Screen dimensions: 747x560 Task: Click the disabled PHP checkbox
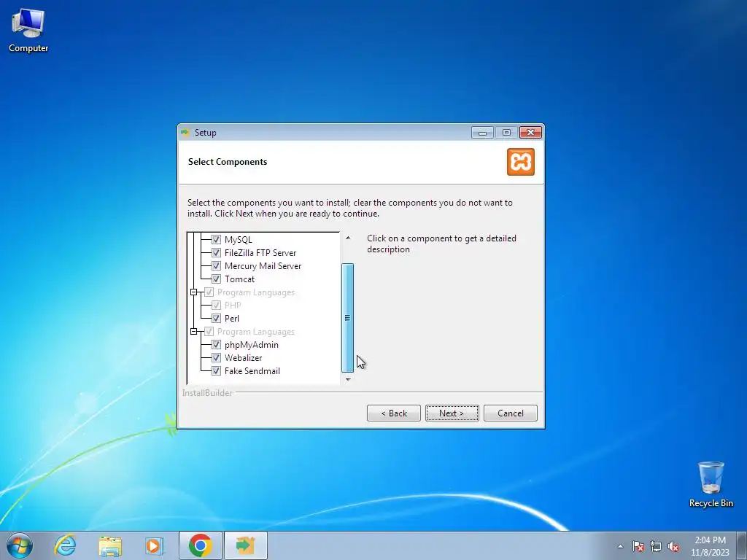[216, 306]
